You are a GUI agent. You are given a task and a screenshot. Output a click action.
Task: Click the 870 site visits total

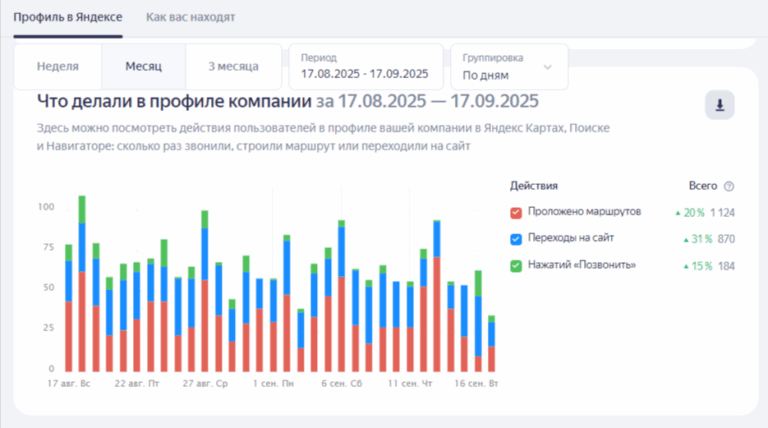(726, 239)
